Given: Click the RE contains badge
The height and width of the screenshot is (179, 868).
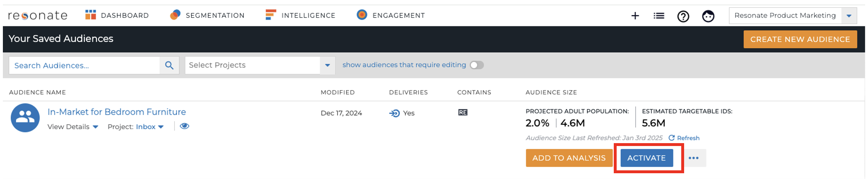Looking at the screenshot, I should point(463,112).
